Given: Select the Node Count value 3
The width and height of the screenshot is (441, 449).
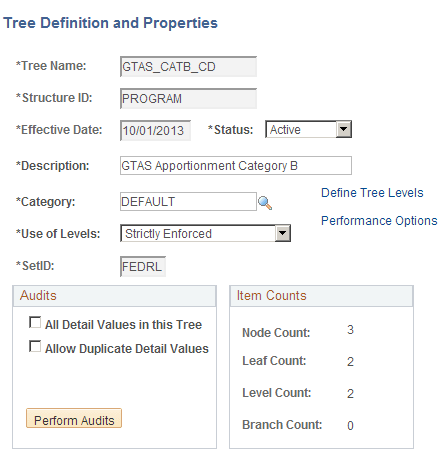Looking at the screenshot, I should pos(350,330).
